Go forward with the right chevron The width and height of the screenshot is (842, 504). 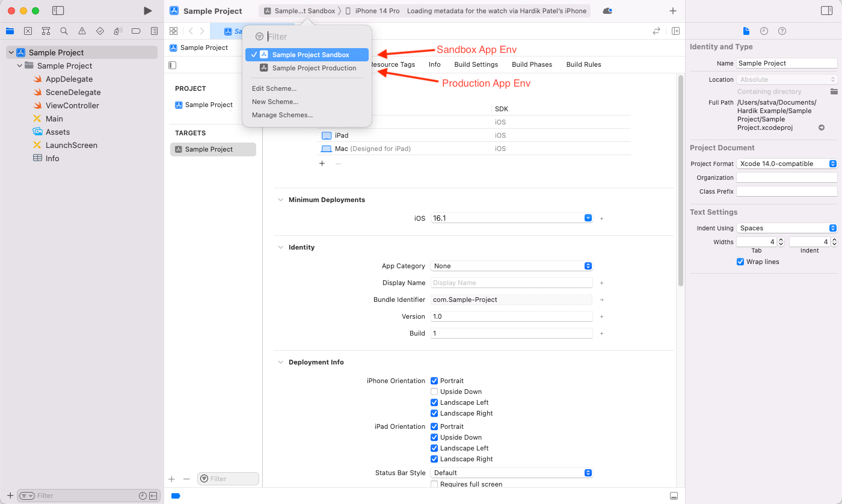click(x=202, y=31)
